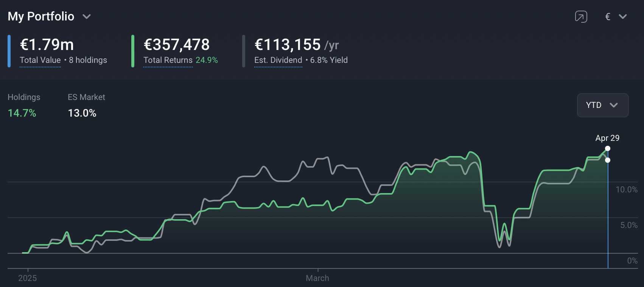Click the 6.8% Yield text
Image resolution: width=644 pixels, height=287 pixels.
tap(329, 60)
